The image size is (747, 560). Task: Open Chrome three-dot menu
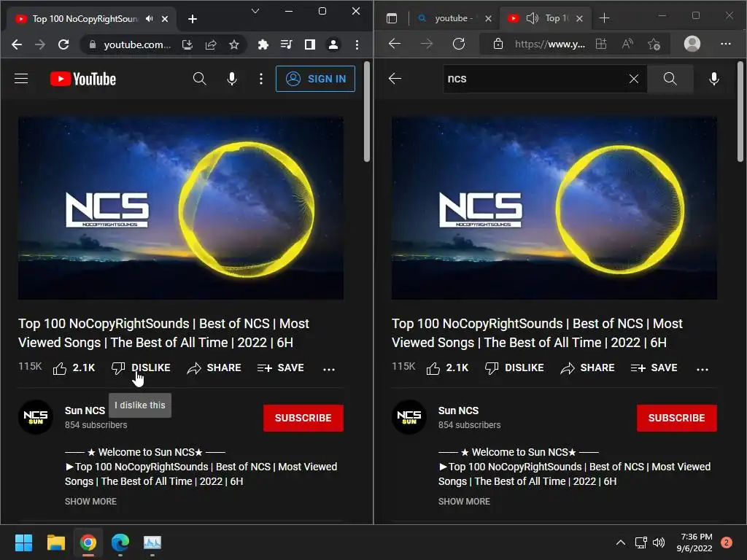tap(357, 44)
